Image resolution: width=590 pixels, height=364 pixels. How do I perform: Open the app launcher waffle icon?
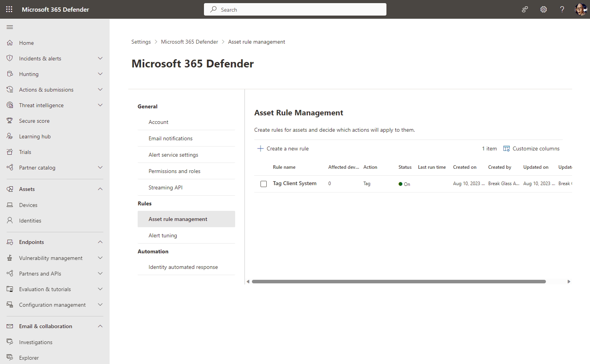[x=9, y=9]
